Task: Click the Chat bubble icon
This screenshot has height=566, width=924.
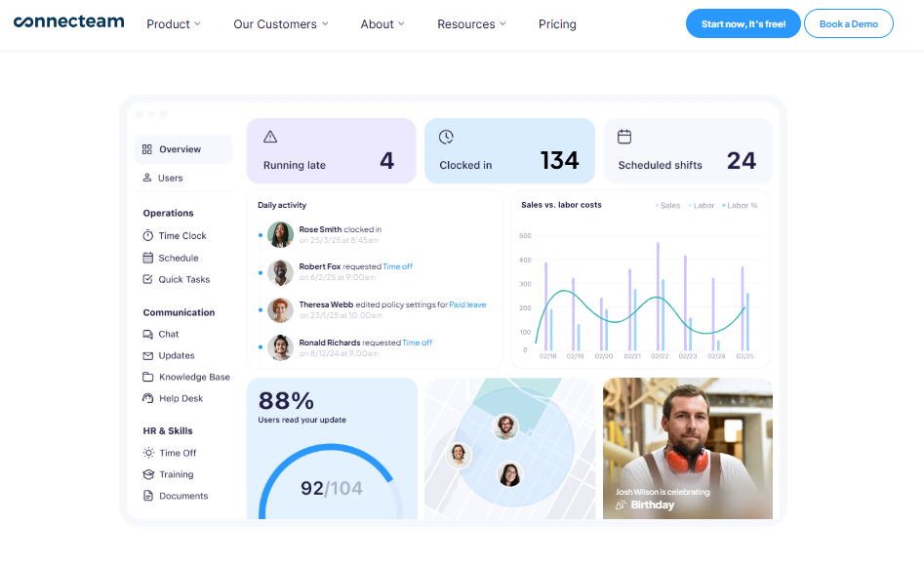Action: click(148, 334)
